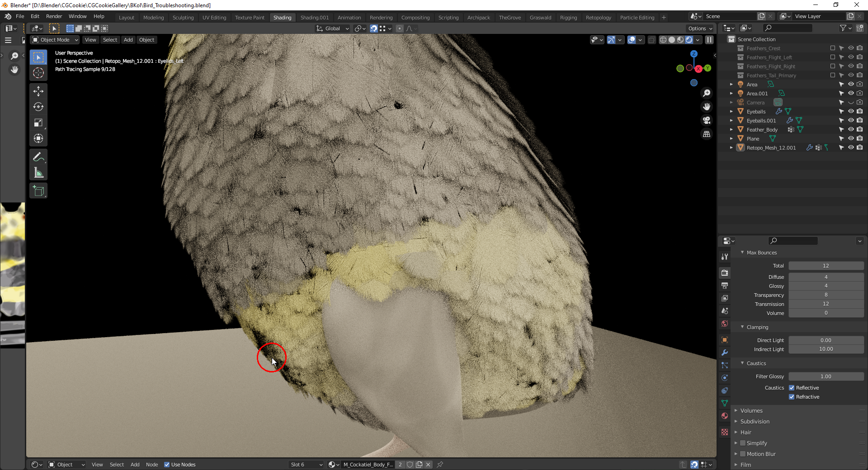
Task: Click the viewport pan hand gizmo
Action: (x=707, y=107)
